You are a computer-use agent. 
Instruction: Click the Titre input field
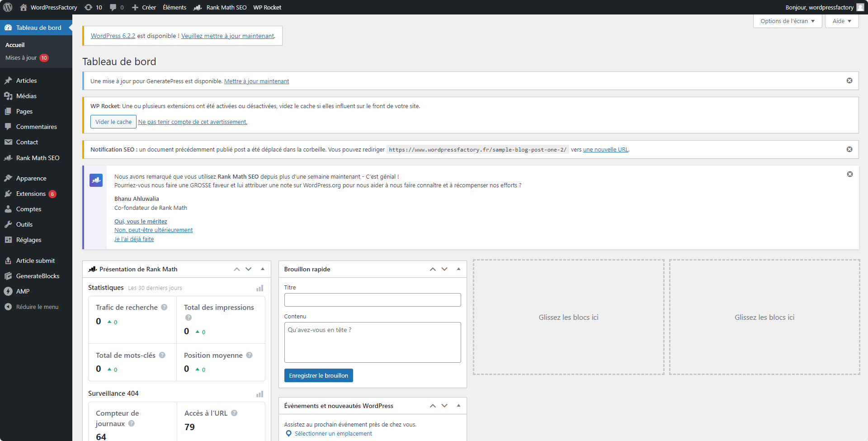click(372, 300)
